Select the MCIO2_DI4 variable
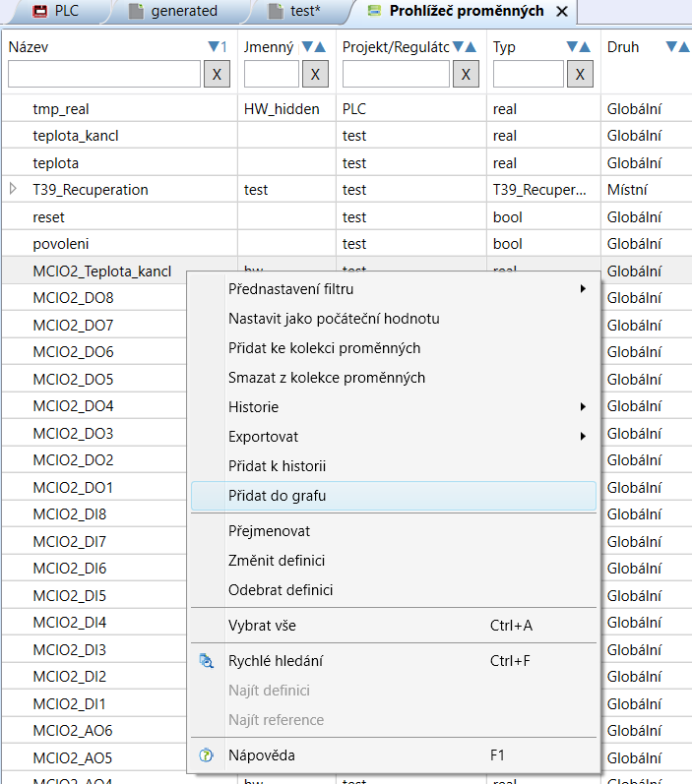This screenshot has width=692, height=784. (70, 622)
